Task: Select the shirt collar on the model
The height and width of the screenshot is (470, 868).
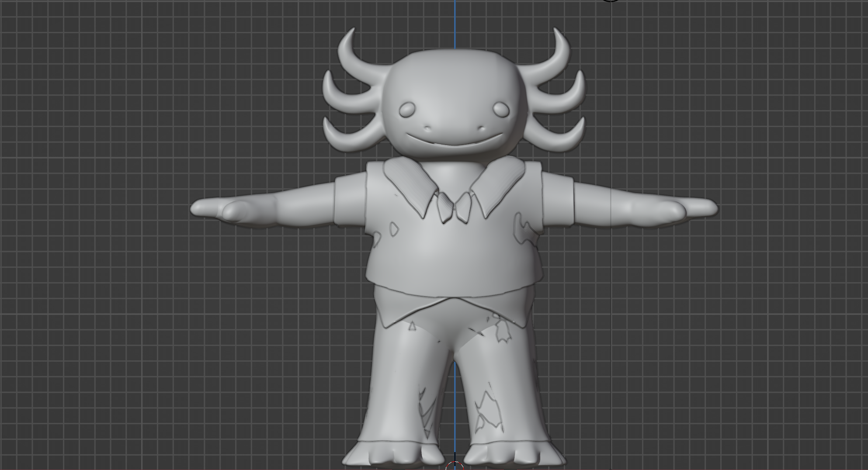Action: pos(409,183)
